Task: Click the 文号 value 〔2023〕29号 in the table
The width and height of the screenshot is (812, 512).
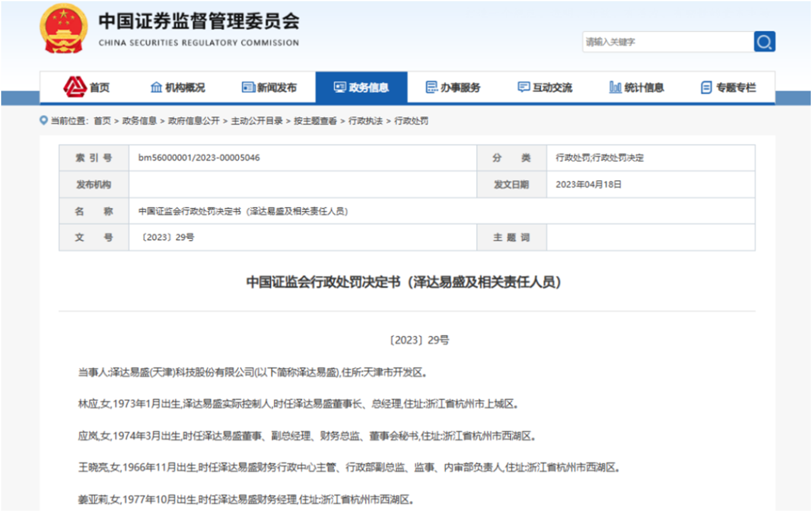Action: click(x=167, y=237)
